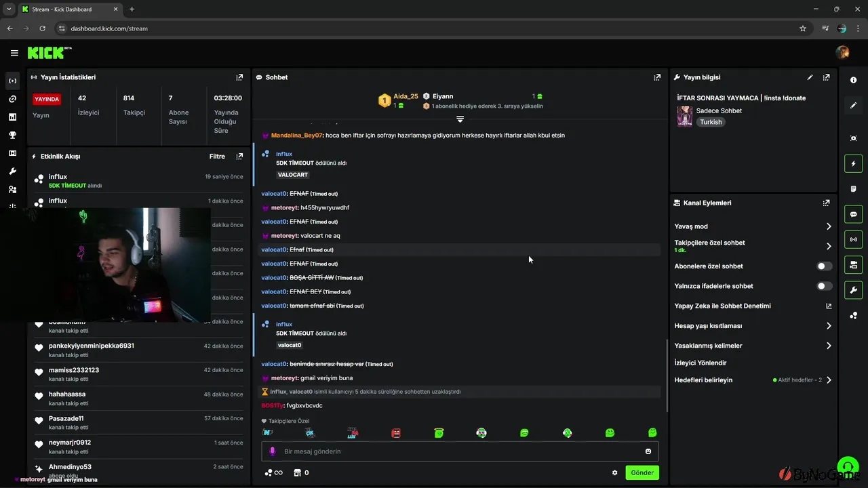Open the shop icon below chat input
The height and width of the screenshot is (488, 868).
coord(300,472)
